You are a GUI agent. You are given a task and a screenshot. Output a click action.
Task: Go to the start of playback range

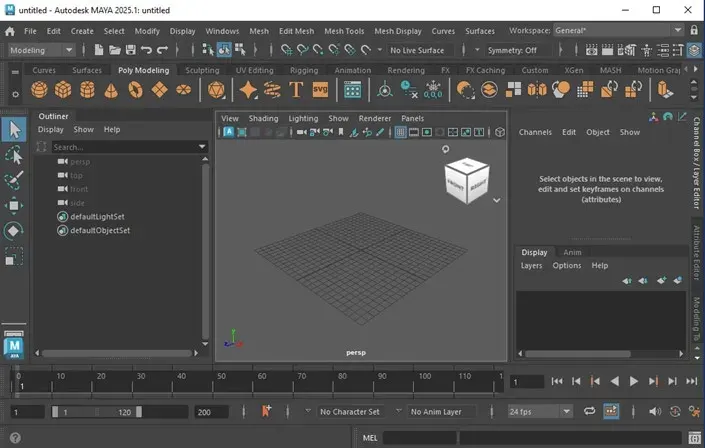(557, 381)
